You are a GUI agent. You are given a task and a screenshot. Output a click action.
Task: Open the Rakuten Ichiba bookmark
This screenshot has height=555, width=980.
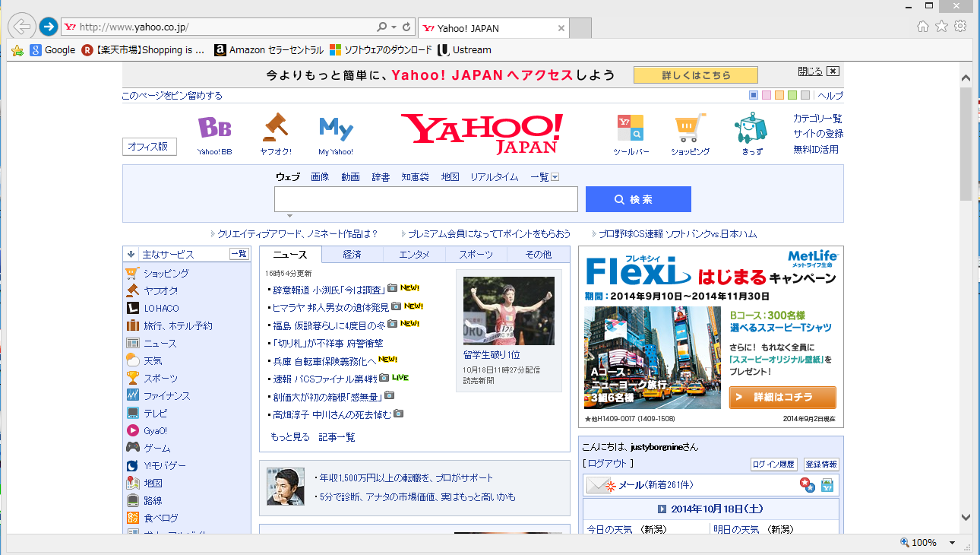(144, 50)
